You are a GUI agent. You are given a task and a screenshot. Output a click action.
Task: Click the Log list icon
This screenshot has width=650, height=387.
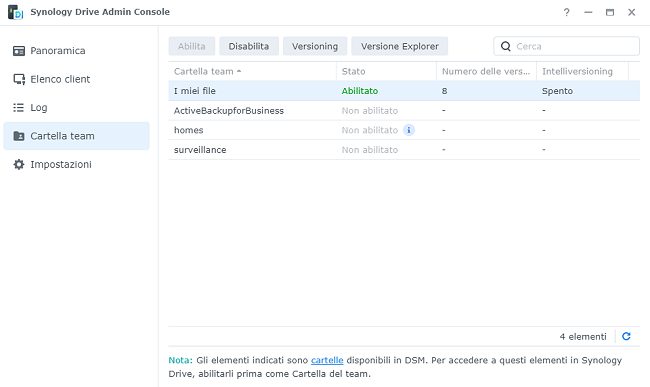(18, 108)
